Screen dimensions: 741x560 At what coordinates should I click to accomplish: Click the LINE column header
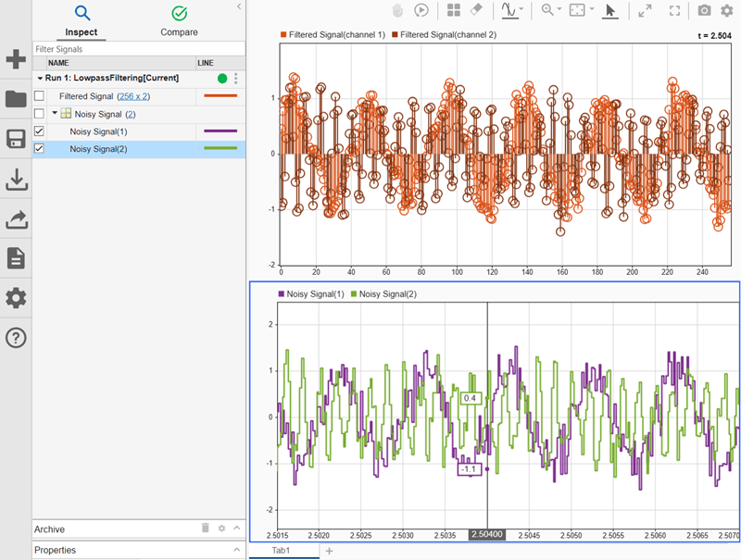click(x=220, y=63)
